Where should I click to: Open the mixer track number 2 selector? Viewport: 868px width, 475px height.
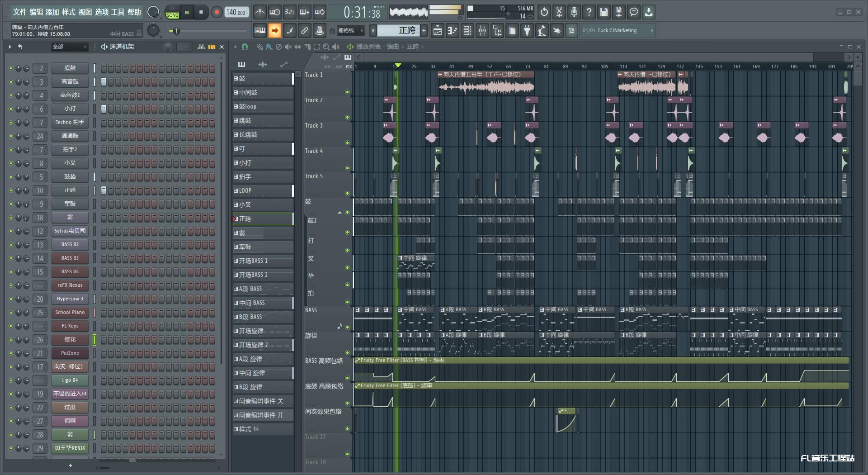point(40,68)
